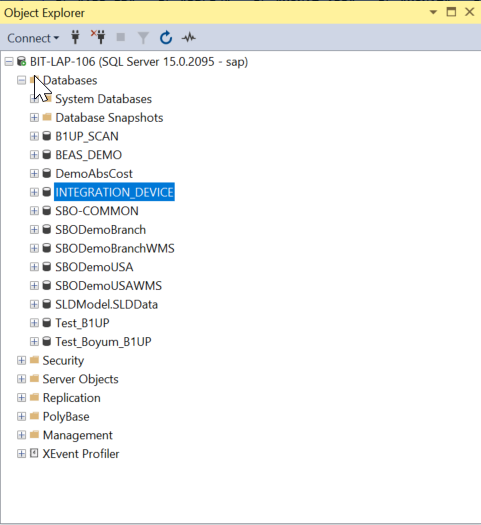The width and height of the screenshot is (481, 525).
Task: Select the Test_Boyum_B1UP database
Action: click(103, 342)
